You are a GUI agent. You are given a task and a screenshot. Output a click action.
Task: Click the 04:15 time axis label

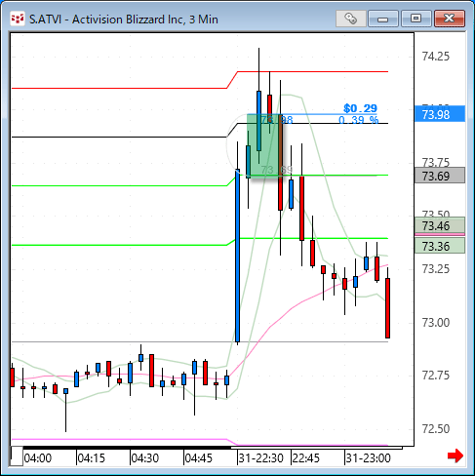click(92, 458)
